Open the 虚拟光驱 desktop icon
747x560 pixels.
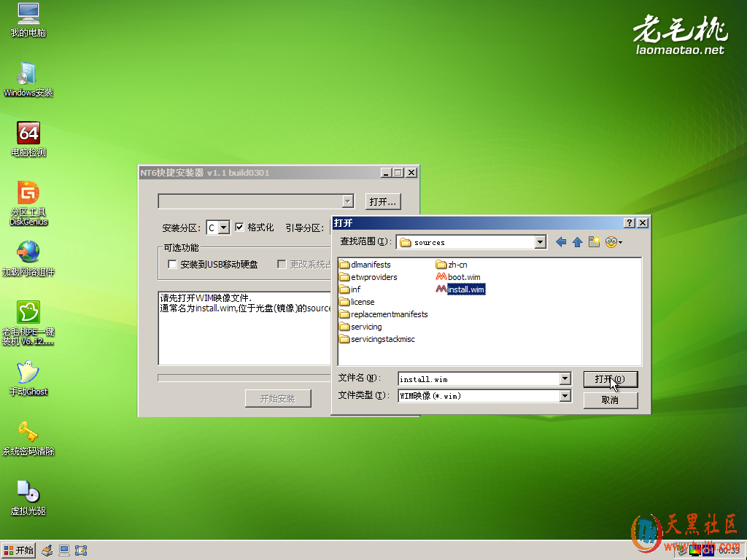click(x=28, y=493)
